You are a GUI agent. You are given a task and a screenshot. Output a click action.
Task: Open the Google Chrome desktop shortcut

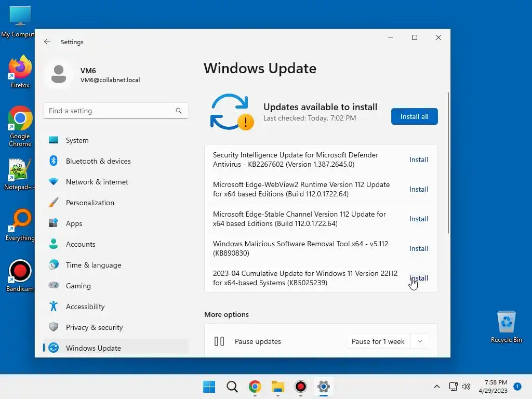point(20,126)
